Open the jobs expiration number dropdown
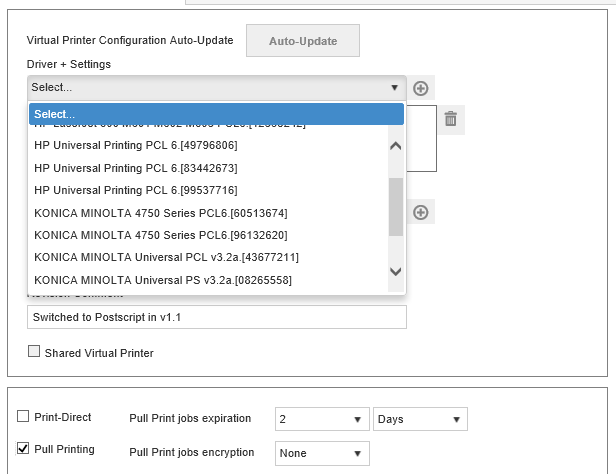 320,419
